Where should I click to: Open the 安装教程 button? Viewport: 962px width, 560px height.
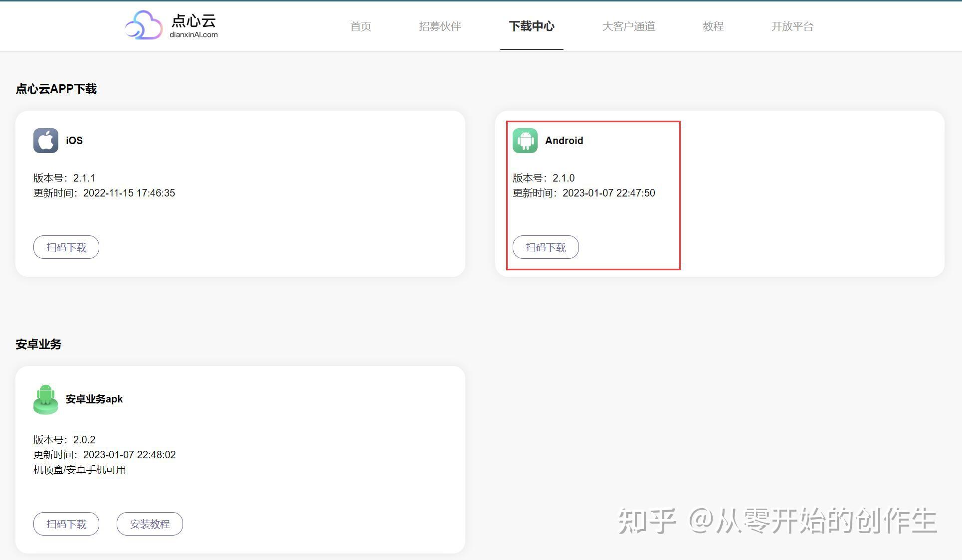pos(150,524)
